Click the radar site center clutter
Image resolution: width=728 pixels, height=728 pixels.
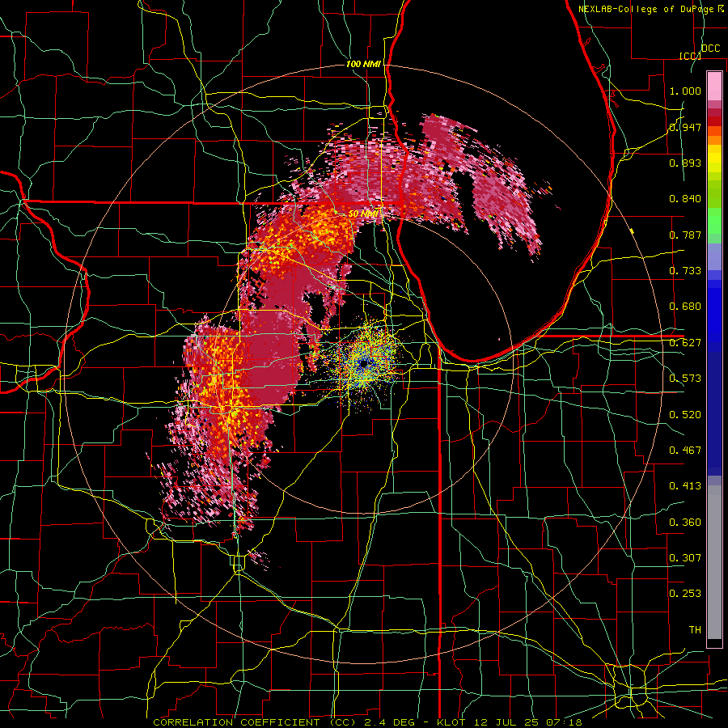364,362
